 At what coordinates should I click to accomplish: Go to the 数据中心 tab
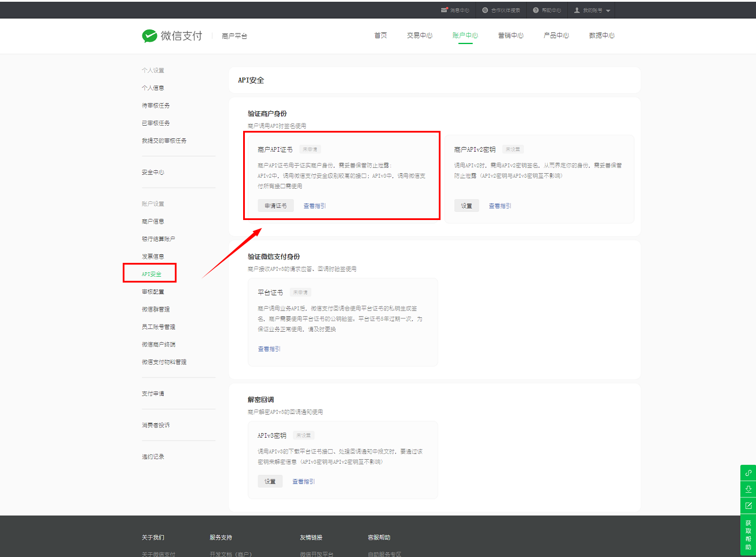[x=601, y=36]
